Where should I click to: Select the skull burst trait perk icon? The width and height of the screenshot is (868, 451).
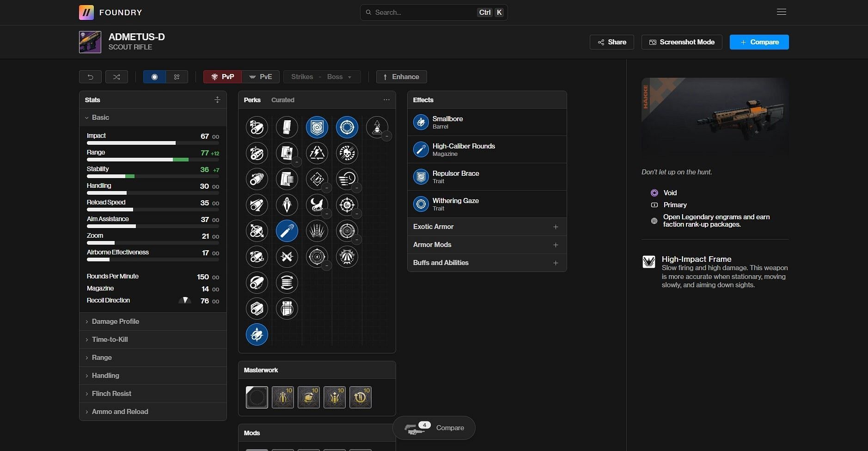(347, 153)
